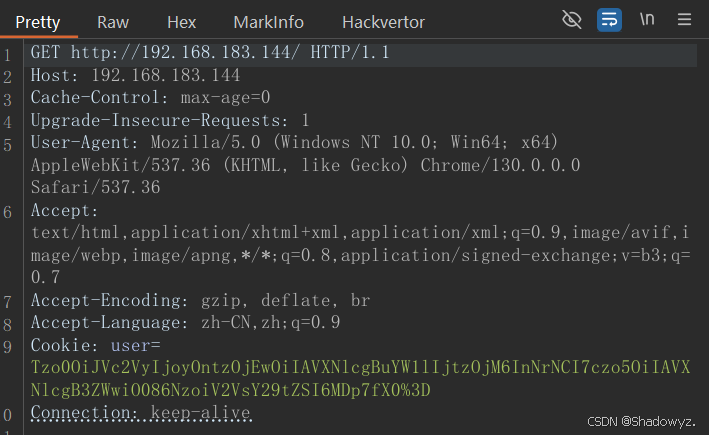Image resolution: width=709 pixels, height=435 pixels.
Task: Click the Accept-Language: zh-CN header line
Action: click(x=185, y=322)
